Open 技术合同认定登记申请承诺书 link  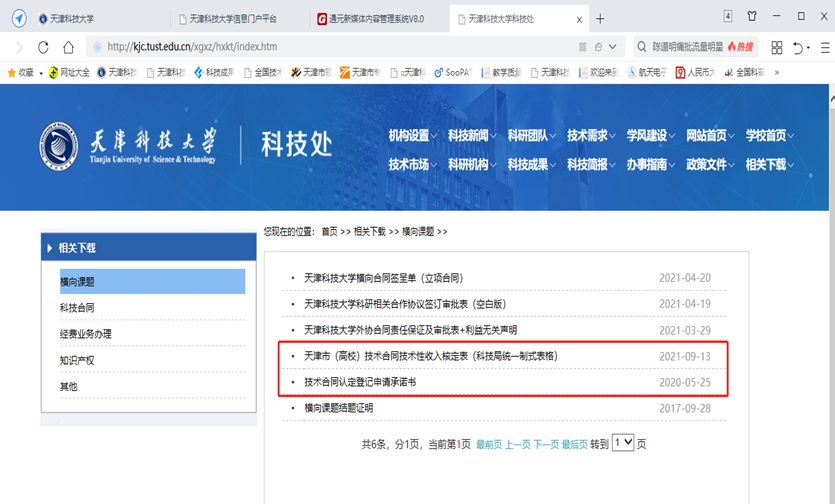[x=360, y=382]
